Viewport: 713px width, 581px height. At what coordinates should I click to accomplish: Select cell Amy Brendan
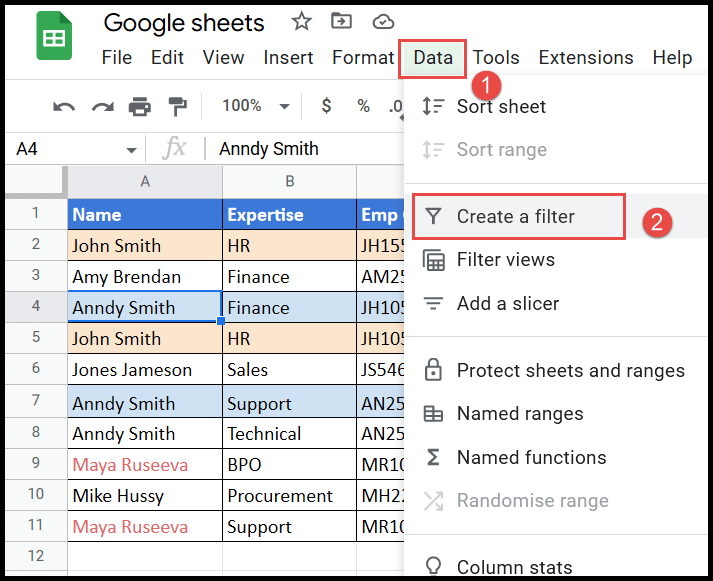[145, 276]
